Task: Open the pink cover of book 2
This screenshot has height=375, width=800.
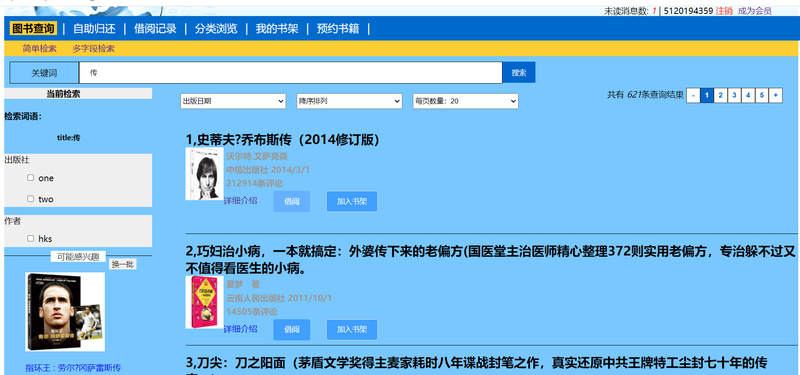Action: (204, 302)
